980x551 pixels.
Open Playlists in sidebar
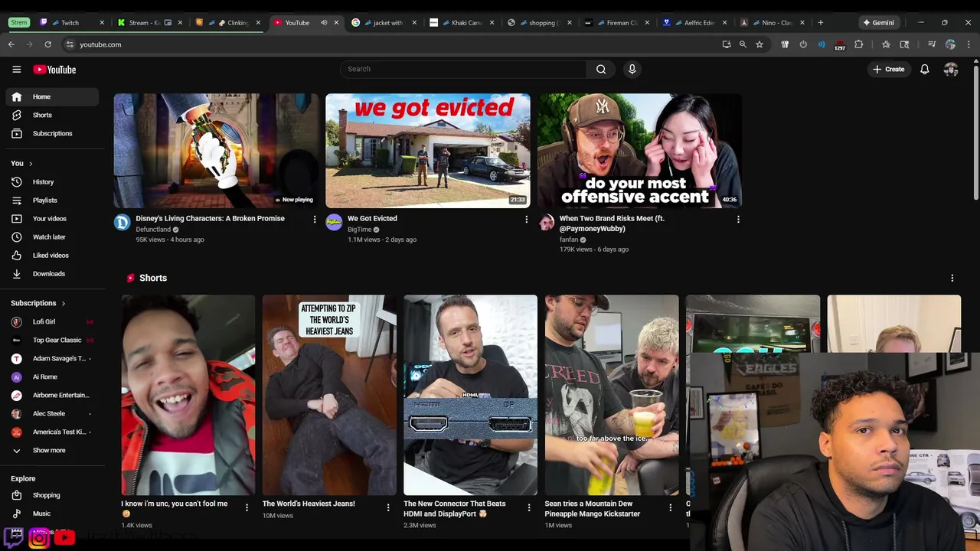pyautogui.click(x=52, y=201)
